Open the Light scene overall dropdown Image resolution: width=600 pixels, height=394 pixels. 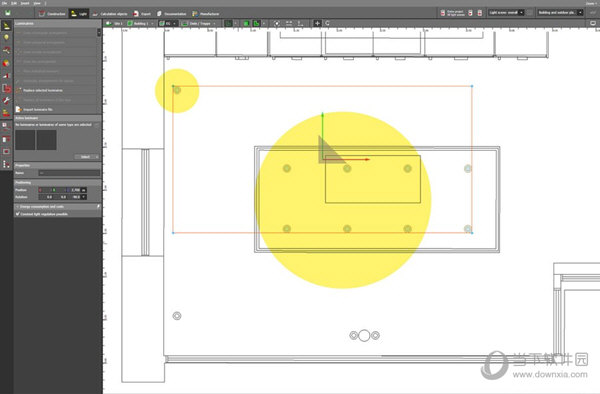point(505,13)
